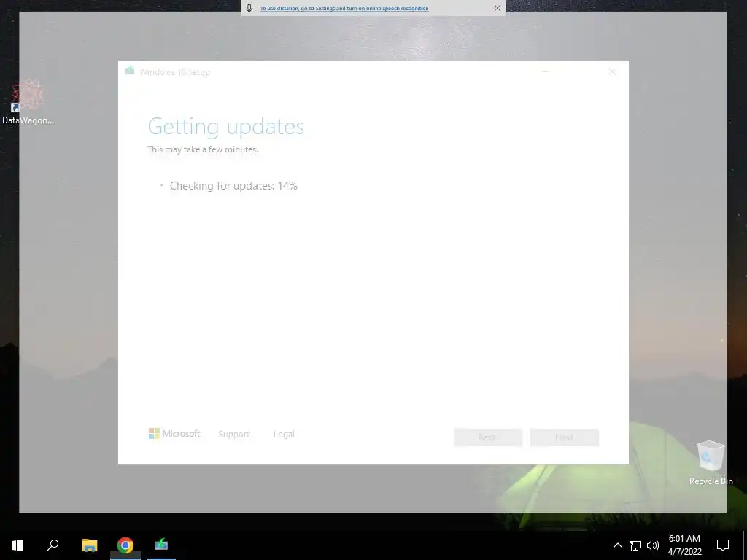Click the 'Getting updates' heading
747x560 pixels.
coord(226,126)
